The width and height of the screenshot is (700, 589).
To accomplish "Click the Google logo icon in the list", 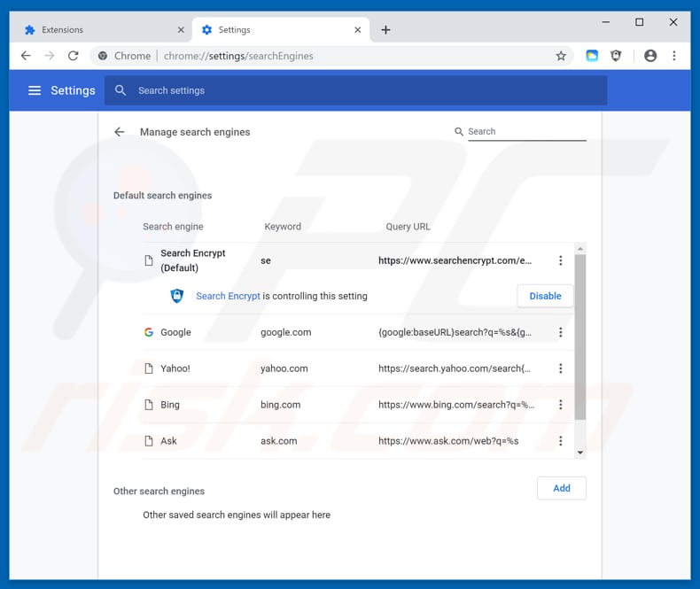I will (x=149, y=332).
